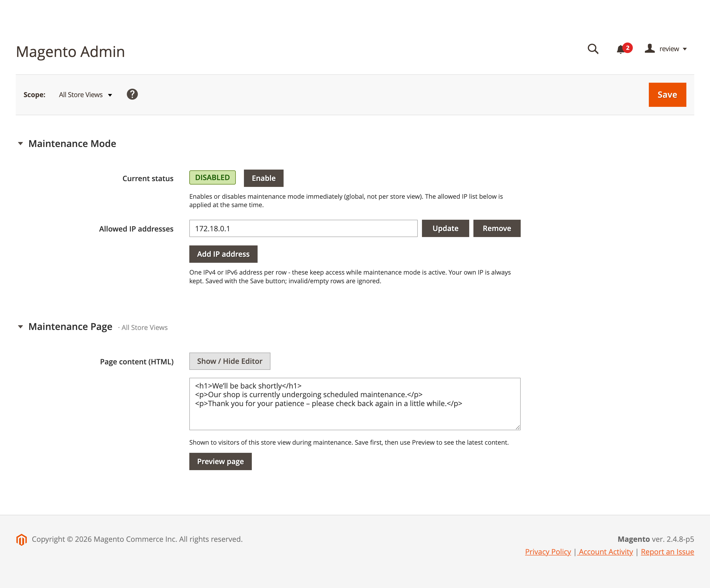Update the 172.18.0.1 IP row

pyautogui.click(x=445, y=228)
